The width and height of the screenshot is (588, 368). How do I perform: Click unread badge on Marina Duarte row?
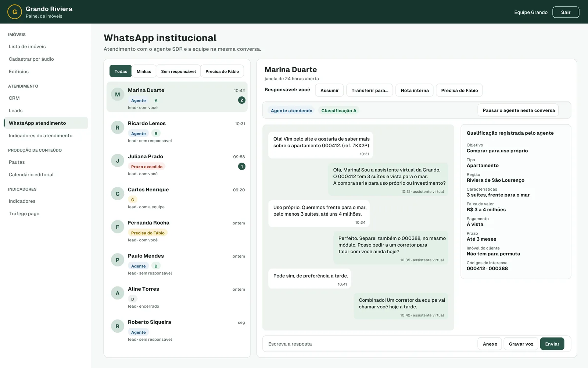coord(242,100)
